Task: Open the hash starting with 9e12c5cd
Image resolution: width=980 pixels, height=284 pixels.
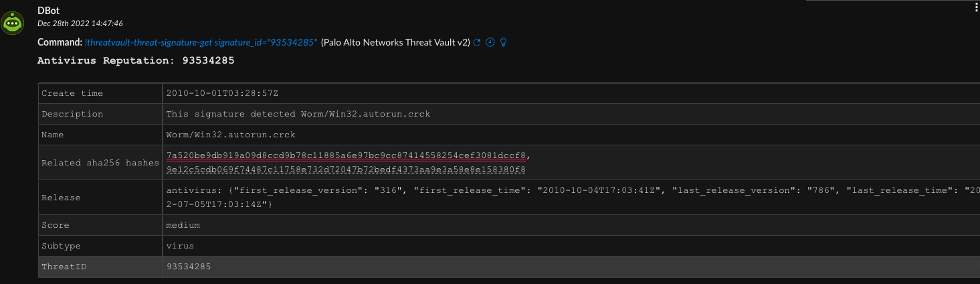Action: pos(346,169)
